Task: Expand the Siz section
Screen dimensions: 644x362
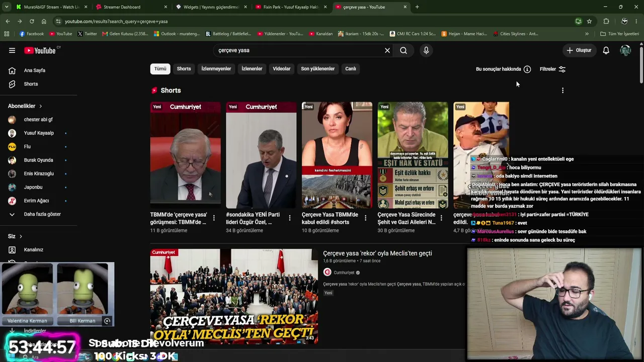Action: pyautogui.click(x=16, y=236)
